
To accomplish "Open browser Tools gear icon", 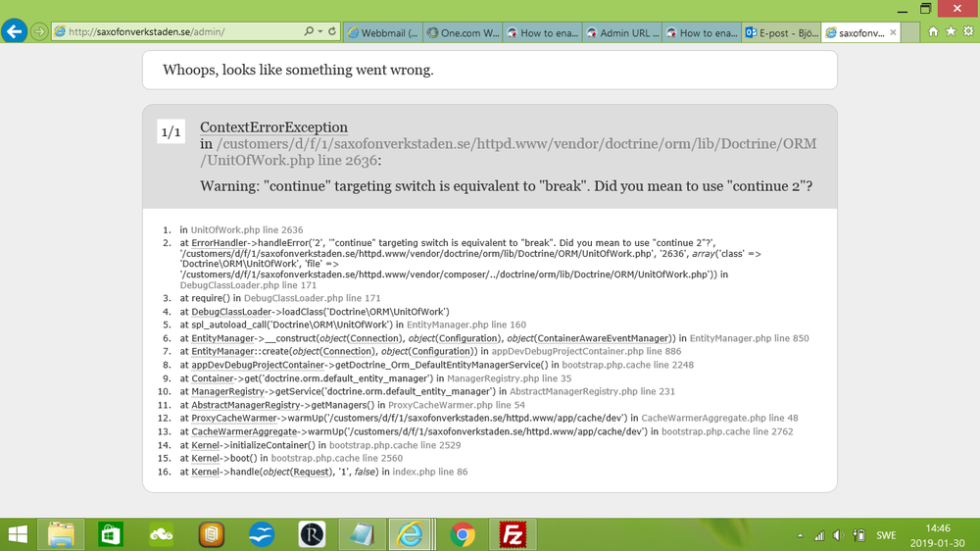I will pos(968,31).
